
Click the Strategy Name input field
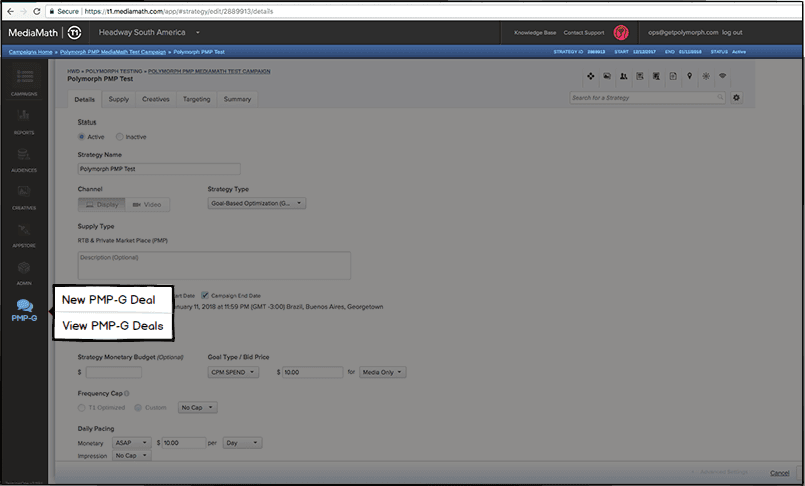click(159, 169)
